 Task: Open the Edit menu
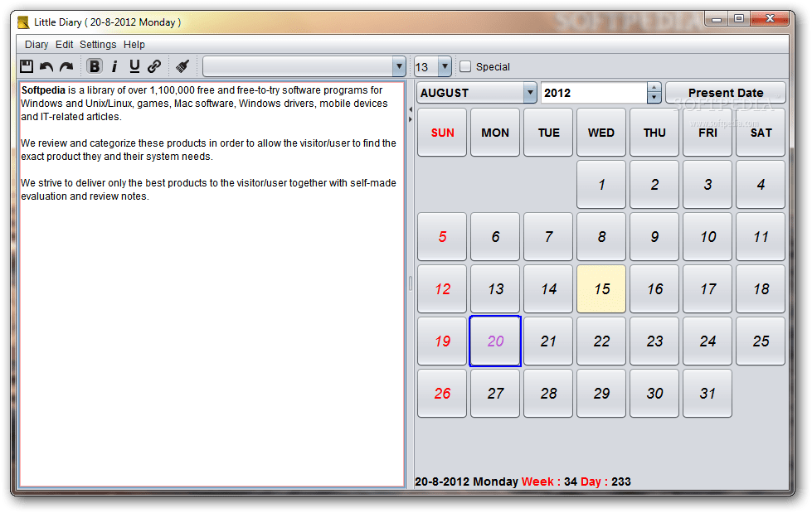point(64,45)
